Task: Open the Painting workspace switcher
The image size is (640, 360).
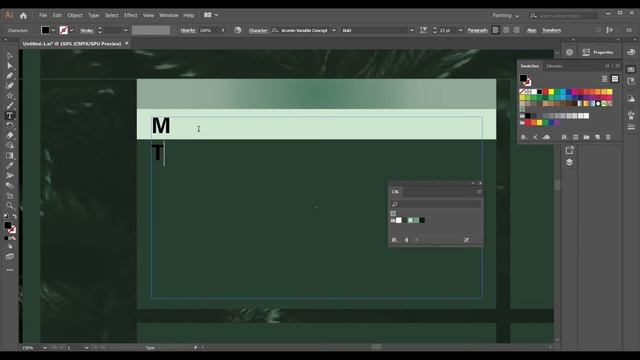Action: (505, 16)
